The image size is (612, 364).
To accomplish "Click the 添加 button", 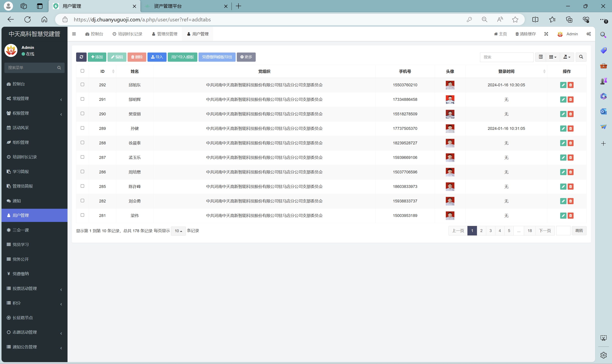I will tap(97, 57).
